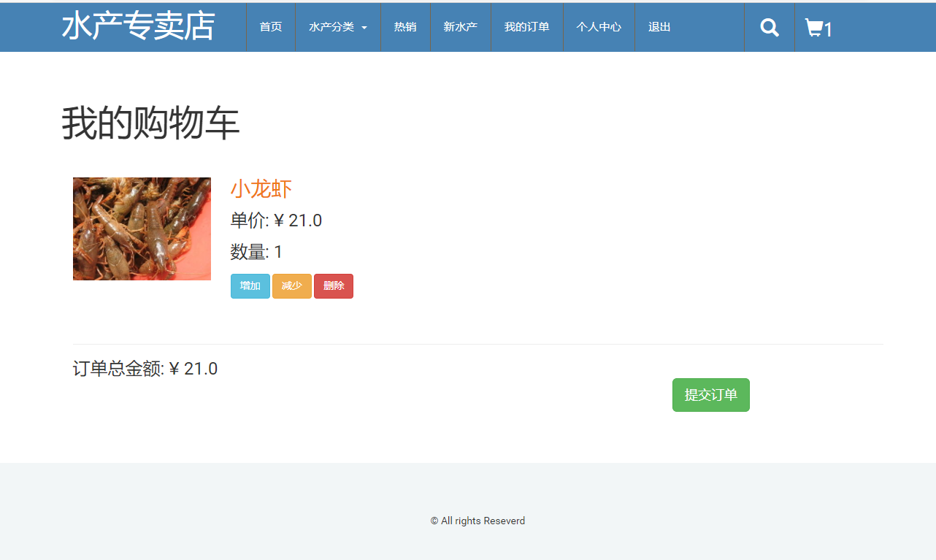Select 首页 in the navigation bar
Screen dimensions: 936x560
[x=270, y=26]
